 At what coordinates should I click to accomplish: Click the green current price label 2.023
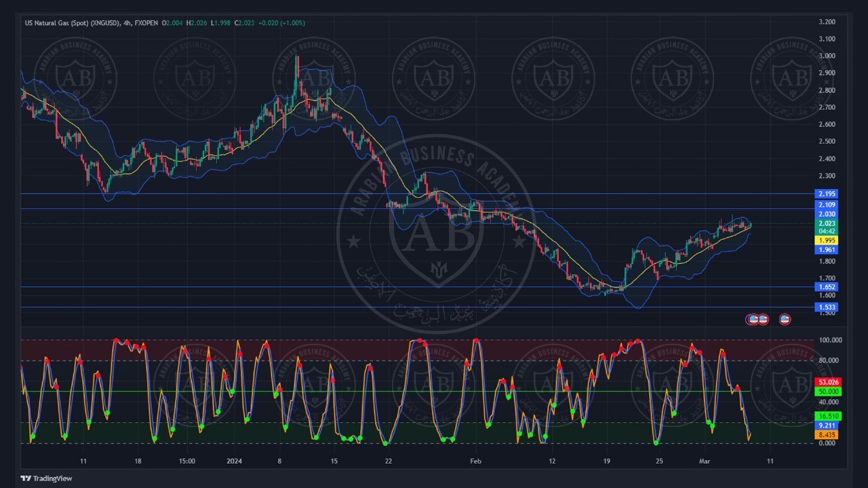[827, 224]
